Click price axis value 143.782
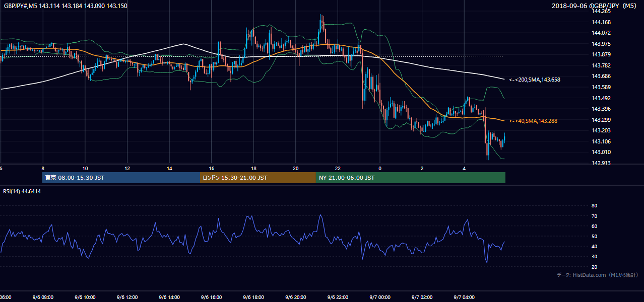This screenshot has height=302, width=644. pyautogui.click(x=601, y=65)
